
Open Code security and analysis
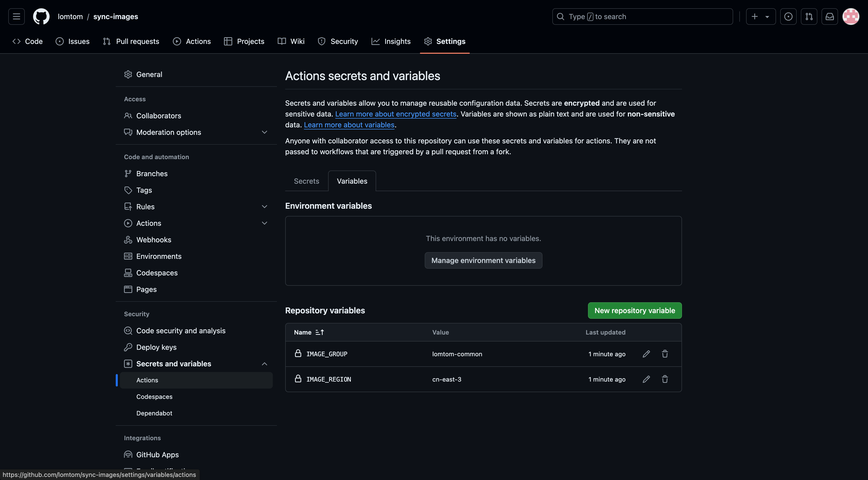point(196,331)
